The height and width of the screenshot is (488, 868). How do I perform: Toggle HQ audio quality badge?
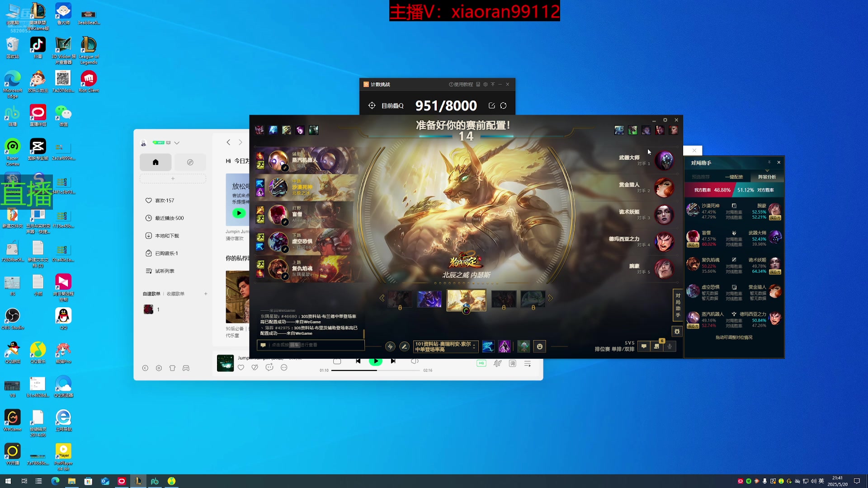click(481, 363)
